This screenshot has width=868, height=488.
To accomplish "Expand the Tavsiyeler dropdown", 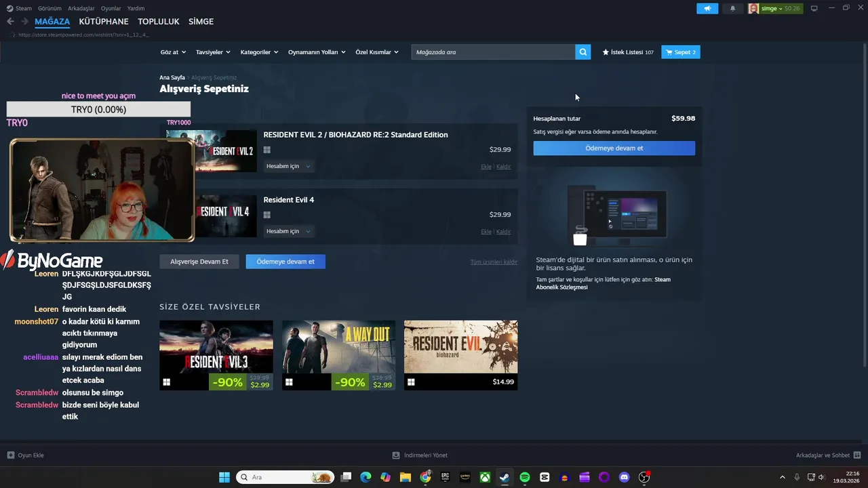I will coord(213,52).
